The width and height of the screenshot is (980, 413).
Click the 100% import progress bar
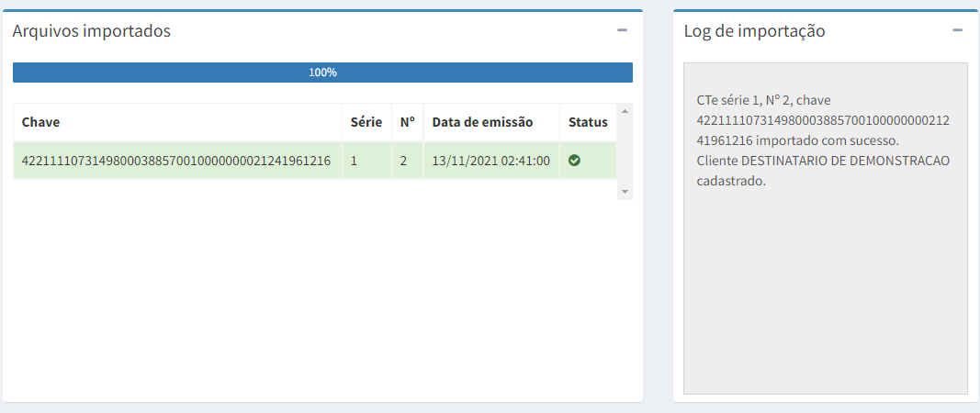click(x=322, y=73)
